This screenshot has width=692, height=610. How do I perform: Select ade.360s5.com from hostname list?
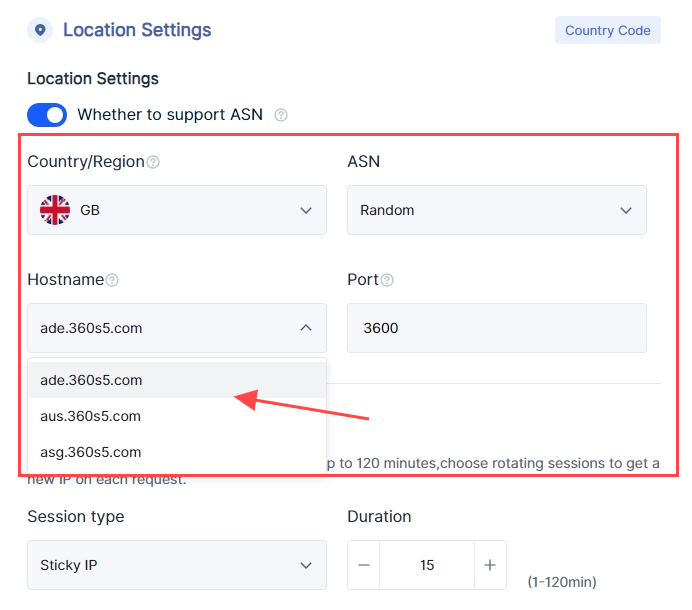(91, 380)
